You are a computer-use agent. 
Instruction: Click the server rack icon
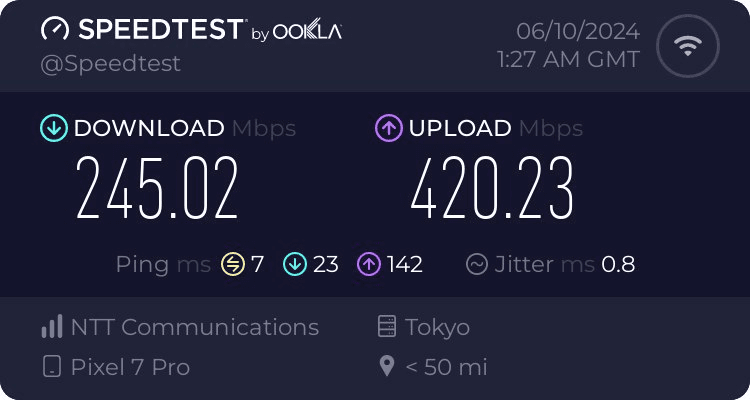coord(387,327)
